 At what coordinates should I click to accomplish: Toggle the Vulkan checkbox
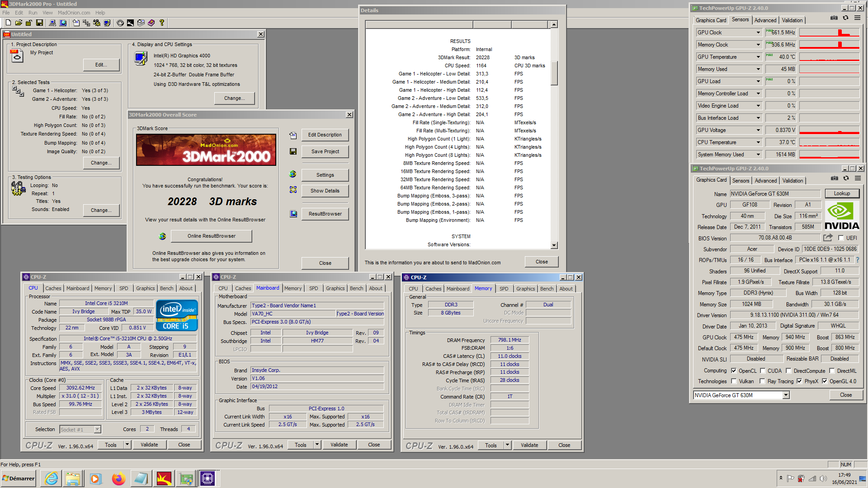coord(734,381)
